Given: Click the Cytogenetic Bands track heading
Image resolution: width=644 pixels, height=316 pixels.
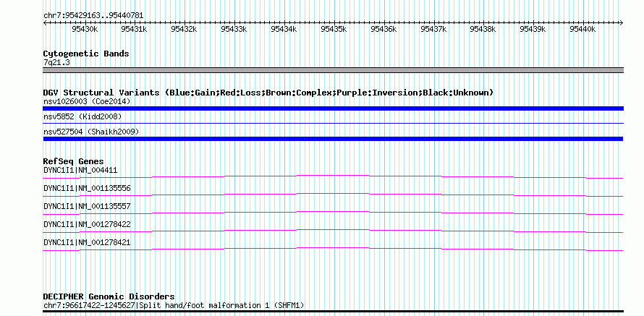Looking at the screenshot, I should 86,54.
